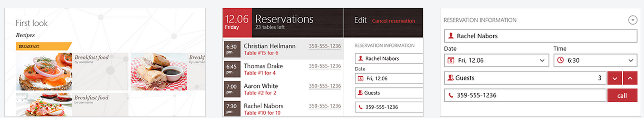644x118 pixels.
Task: Open the Breakfast category tab
Action: pyautogui.click(x=43, y=46)
